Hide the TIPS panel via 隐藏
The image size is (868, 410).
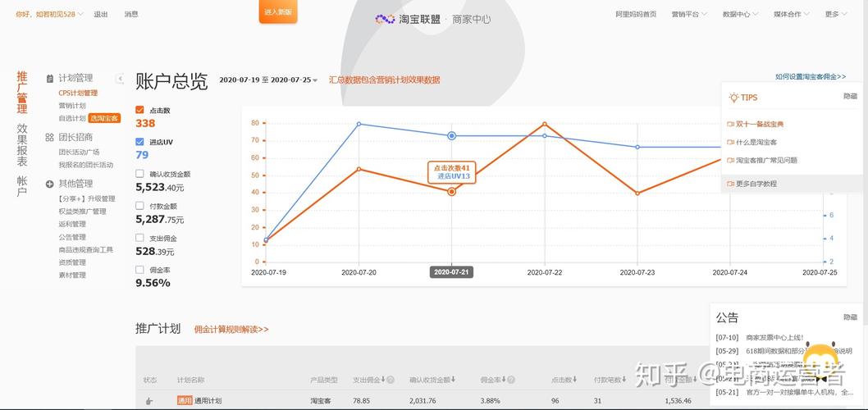click(x=850, y=96)
